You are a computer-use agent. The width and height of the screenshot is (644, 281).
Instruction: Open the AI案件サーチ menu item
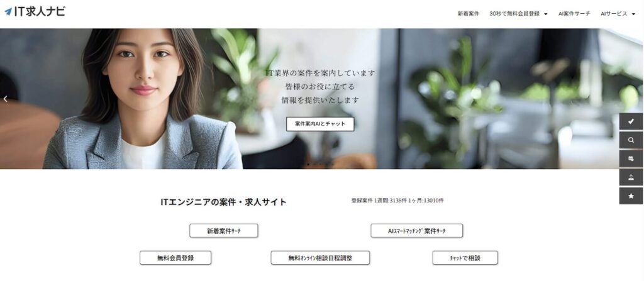[574, 14]
